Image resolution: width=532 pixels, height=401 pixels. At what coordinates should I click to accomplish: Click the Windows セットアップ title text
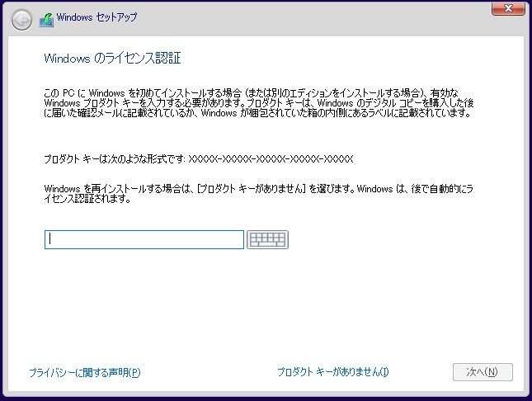(x=97, y=17)
